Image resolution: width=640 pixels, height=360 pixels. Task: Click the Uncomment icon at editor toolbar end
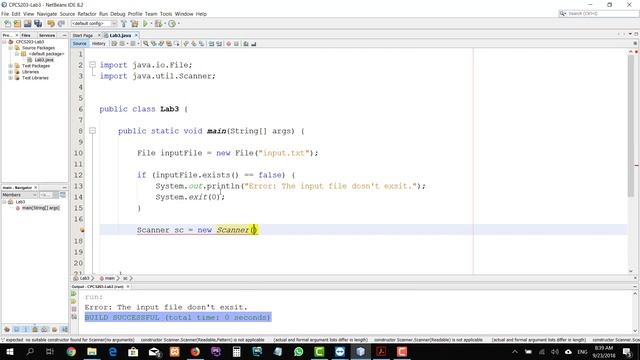(253, 44)
